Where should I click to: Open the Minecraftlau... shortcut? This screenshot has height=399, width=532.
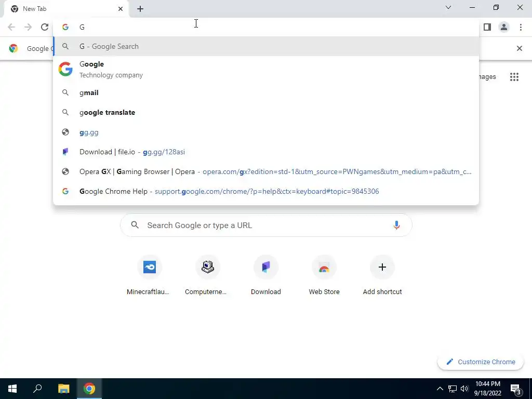coord(149,275)
